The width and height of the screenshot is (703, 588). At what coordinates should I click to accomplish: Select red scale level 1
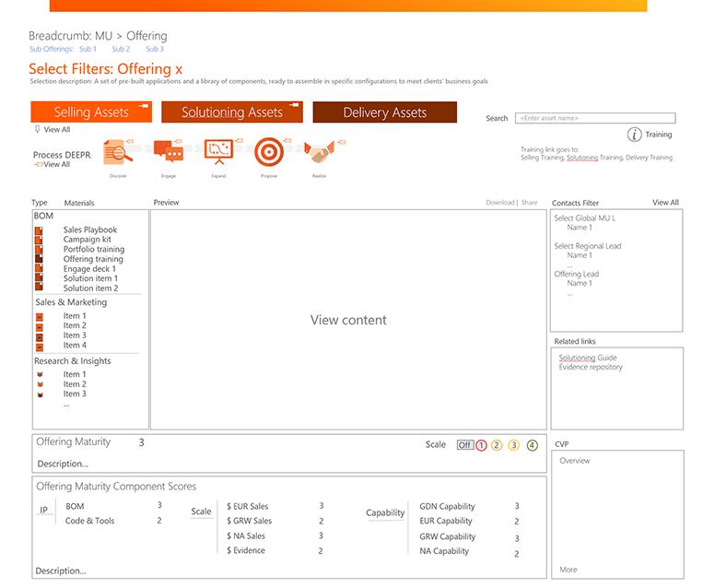pyautogui.click(x=481, y=445)
